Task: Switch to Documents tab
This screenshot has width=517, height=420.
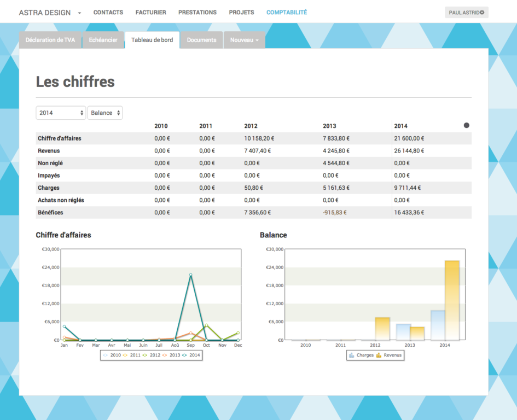Action: pyautogui.click(x=201, y=40)
